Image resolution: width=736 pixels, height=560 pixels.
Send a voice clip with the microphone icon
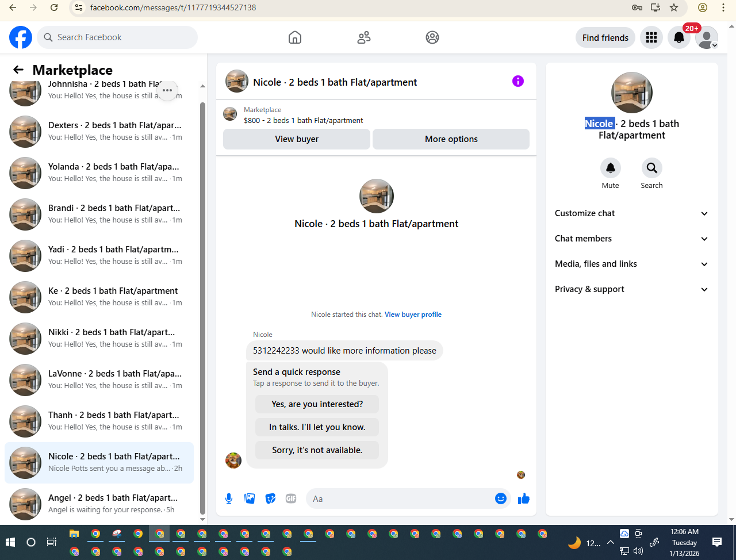point(229,498)
